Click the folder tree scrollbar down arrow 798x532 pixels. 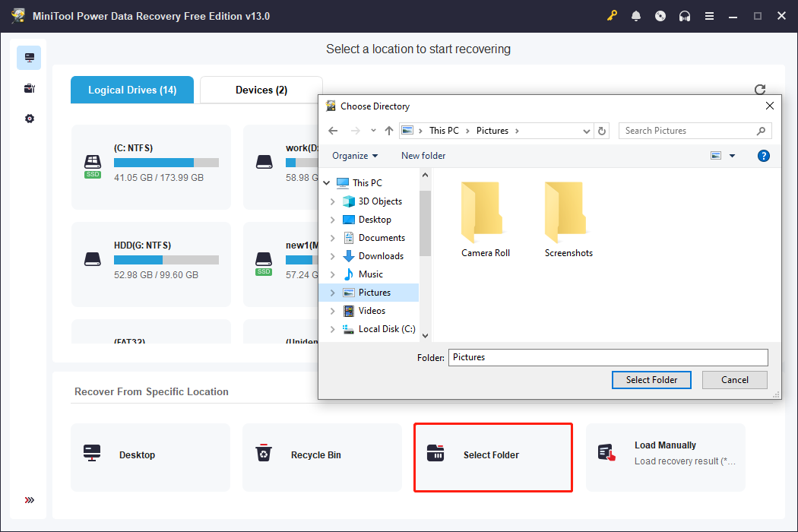pos(426,335)
